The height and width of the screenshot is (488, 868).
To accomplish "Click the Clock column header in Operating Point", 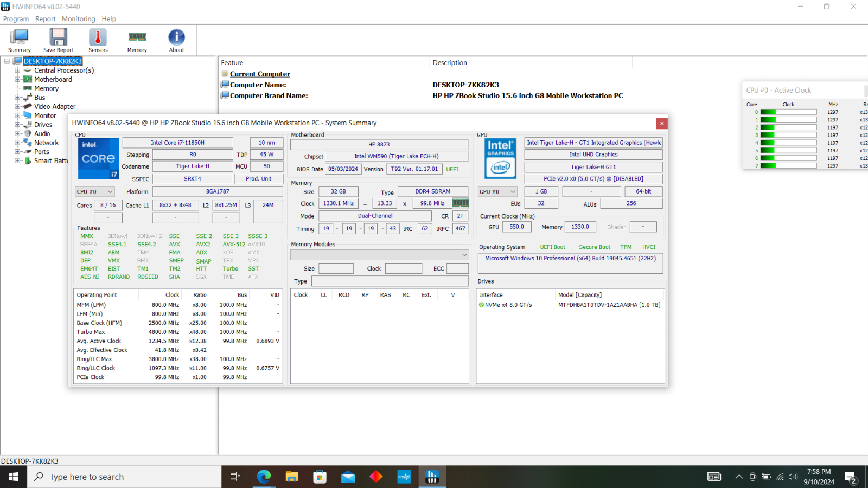I will (172, 295).
